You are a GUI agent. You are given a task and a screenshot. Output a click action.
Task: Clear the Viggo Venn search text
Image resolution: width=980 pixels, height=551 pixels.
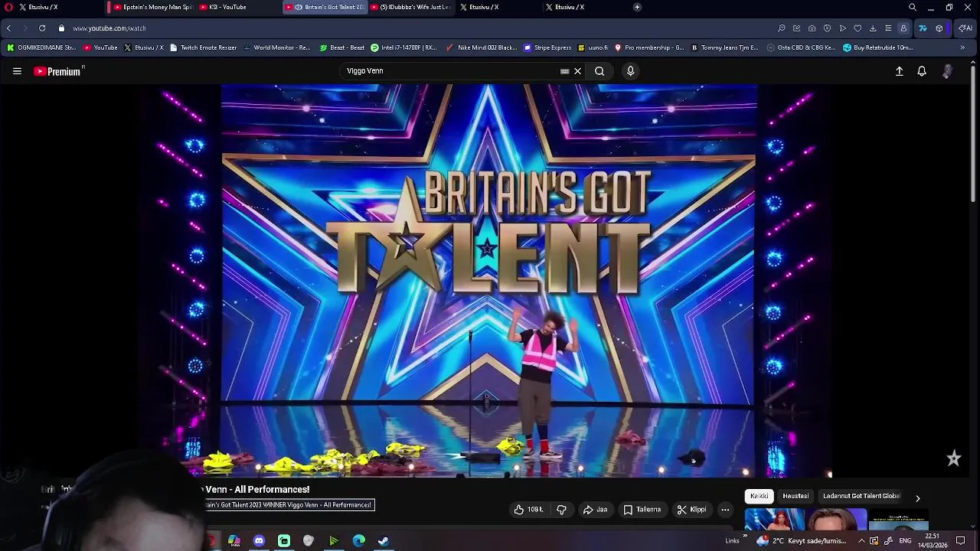pos(578,71)
